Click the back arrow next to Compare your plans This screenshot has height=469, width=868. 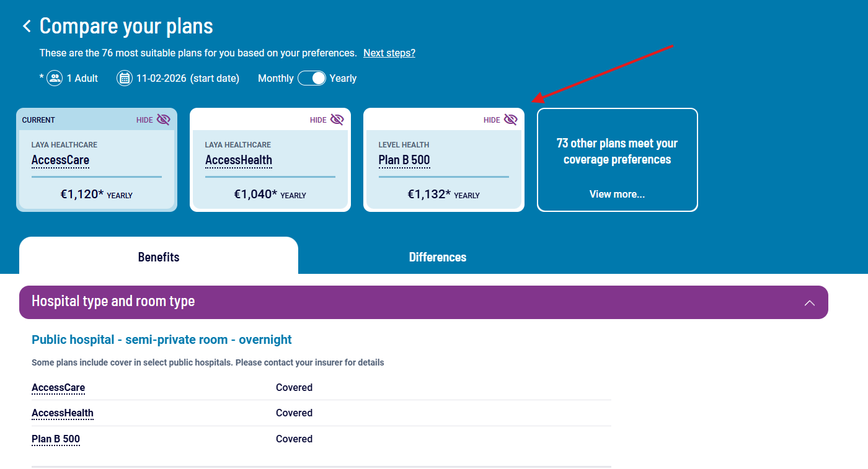click(27, 25)
